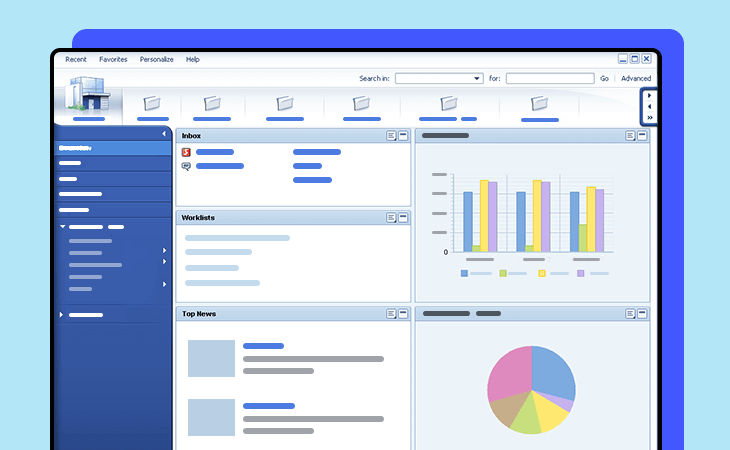Open the pie chart panel options menu icon

[x=630, y=314]
